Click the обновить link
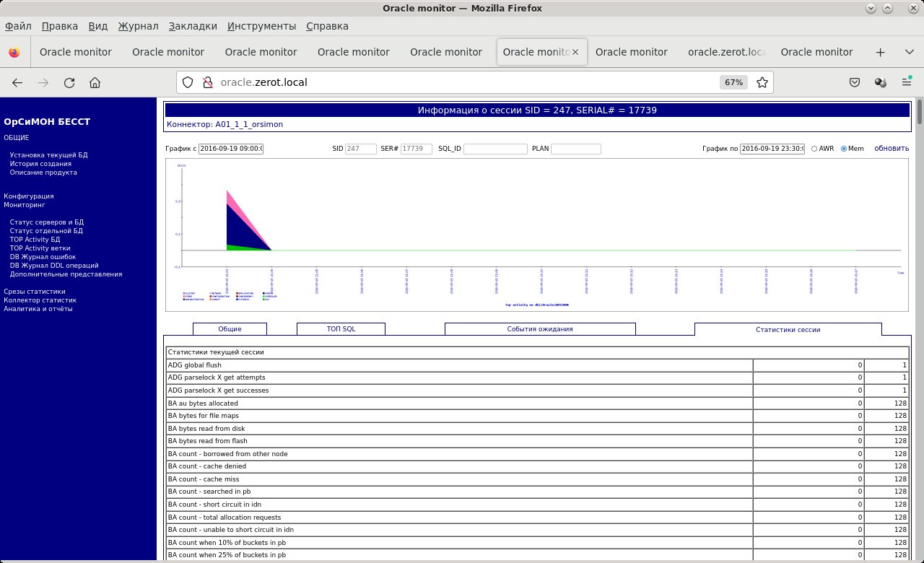The width and height of the screenshot is (924, 563). [892, 149]
